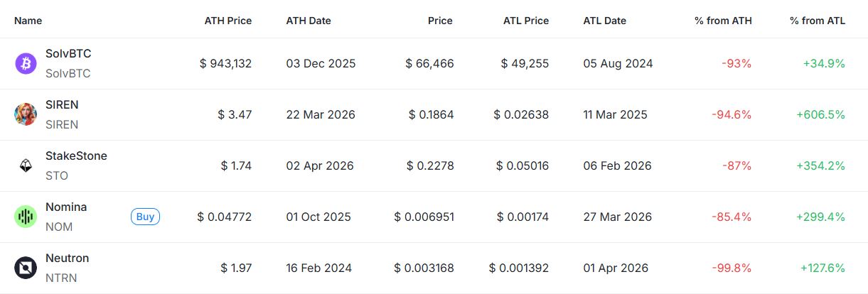Click the SIREN coin avatar icon
The image size is (868, 294).
click(26, 114)
